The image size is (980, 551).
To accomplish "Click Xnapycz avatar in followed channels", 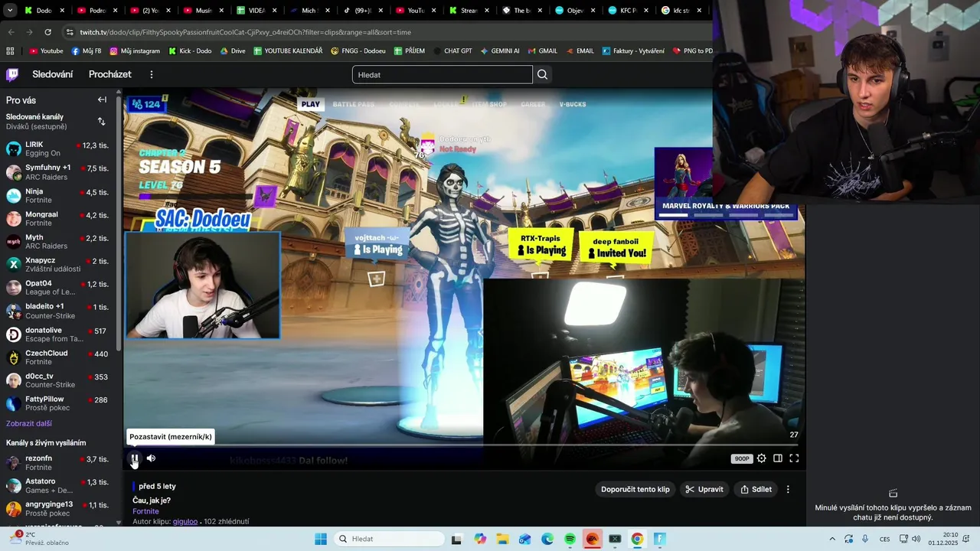I will pos(14,265).
